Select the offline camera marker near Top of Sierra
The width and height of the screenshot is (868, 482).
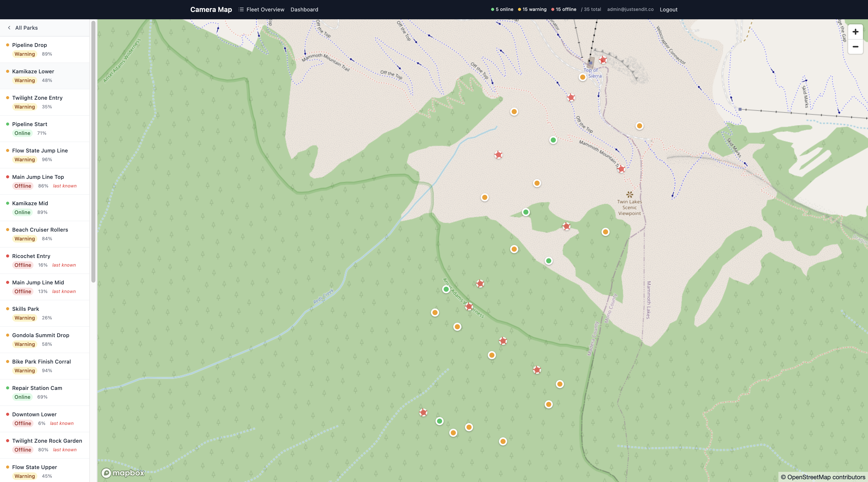pos(603,60)
